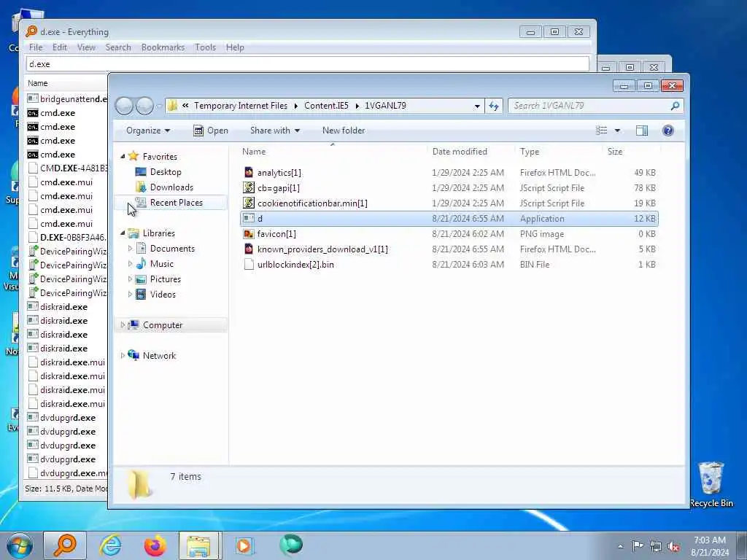The height and width of the screenshot is (560, 747).
Task: Open Windows Media Player from taskbar
Action: pyautogui.click(x=245, y=545)
